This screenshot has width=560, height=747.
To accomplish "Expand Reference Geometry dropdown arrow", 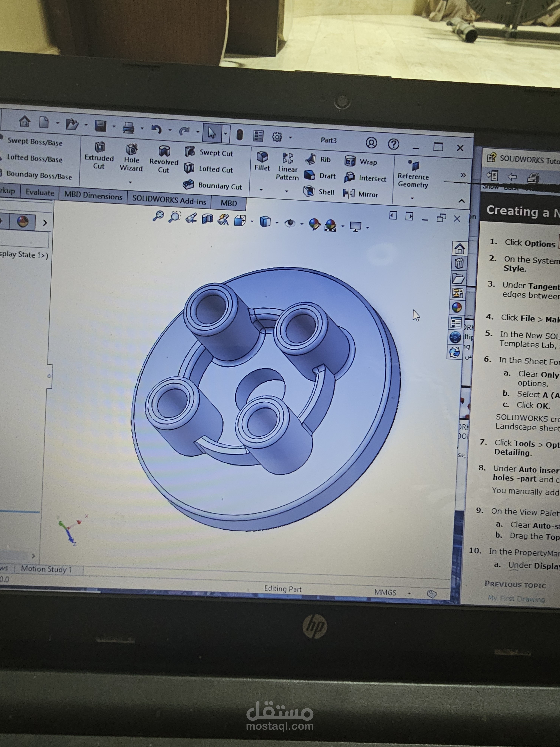I will tap(412, 198).
